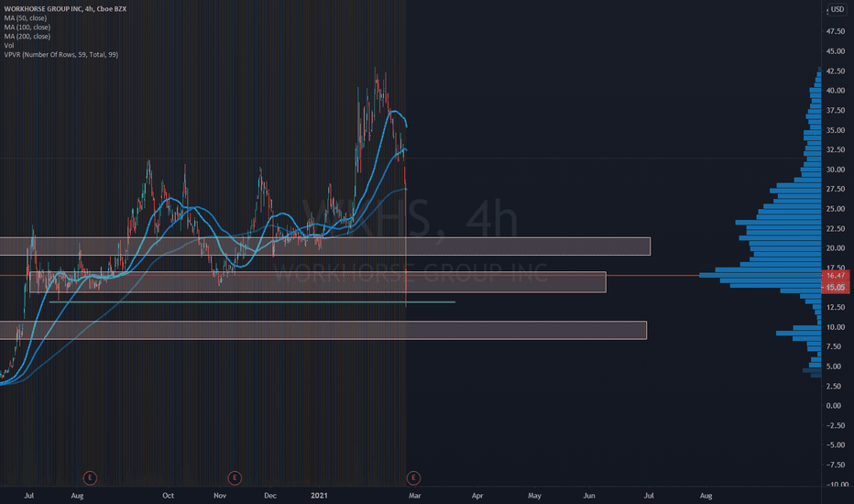Click the 30.00 price axis label
The height and width of the screenshot is (504, 854).
click(x=836, y=170)
